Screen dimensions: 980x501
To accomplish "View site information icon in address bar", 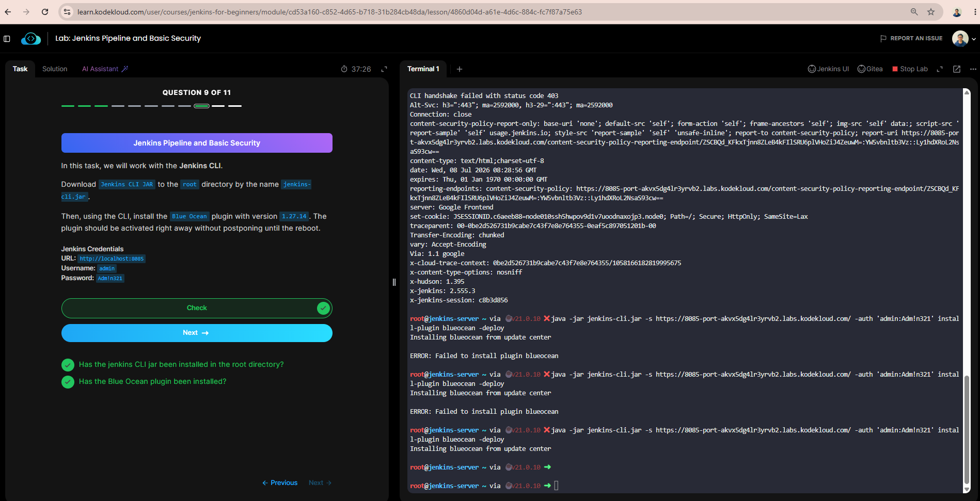I will point(67,12).
